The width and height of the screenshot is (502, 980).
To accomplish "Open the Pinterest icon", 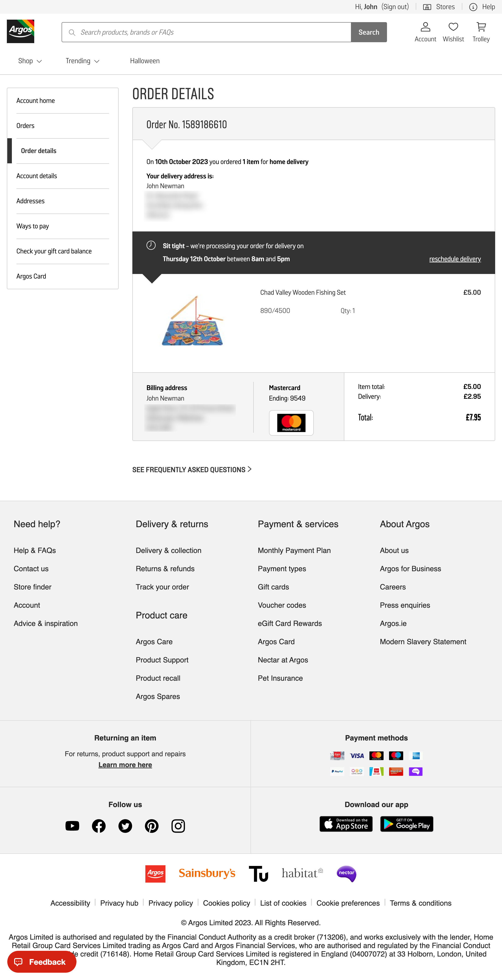I will [x=152, y=826].
